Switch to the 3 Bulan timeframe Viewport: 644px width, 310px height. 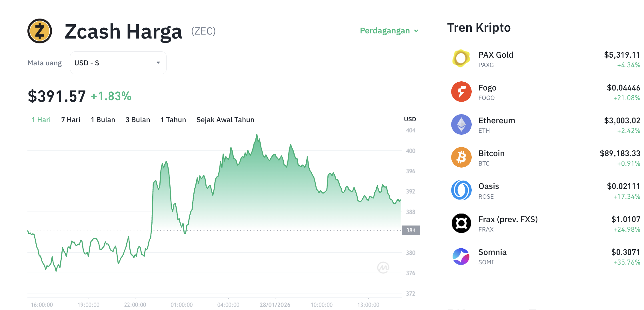(138, 120)
